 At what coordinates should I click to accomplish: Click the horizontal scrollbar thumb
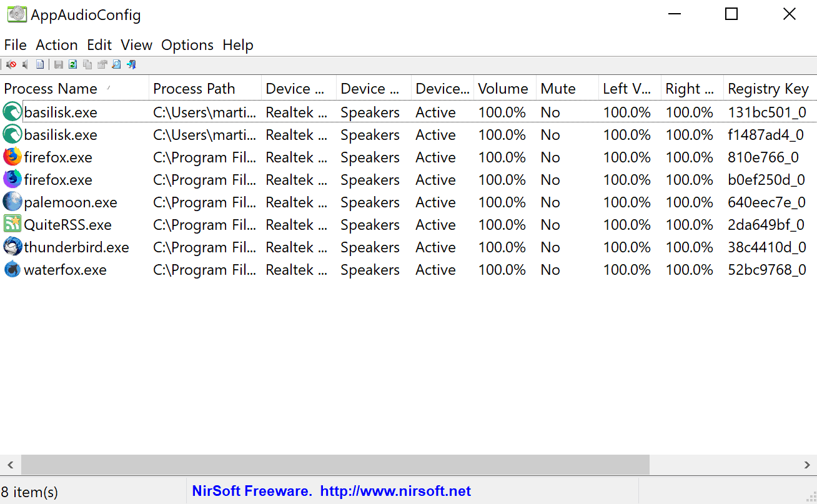(x=335, y=465)
